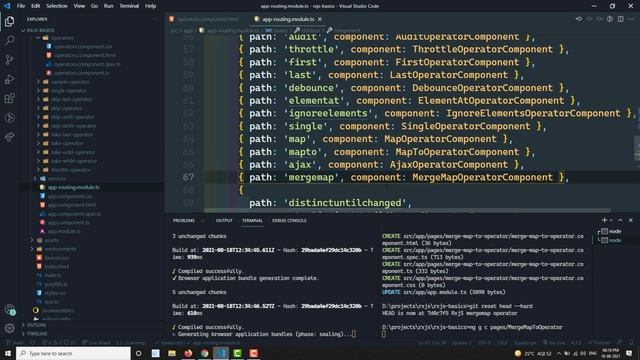
Task: Open the Terminal menu
Action: pos(129,6)
